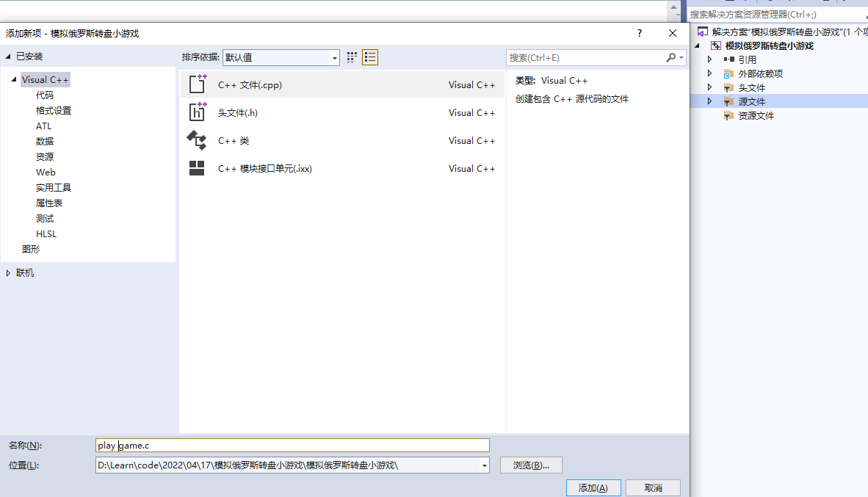Select the 头文件(.h) header icon
This screenshot has width=868, height=497.
point(197,112)
